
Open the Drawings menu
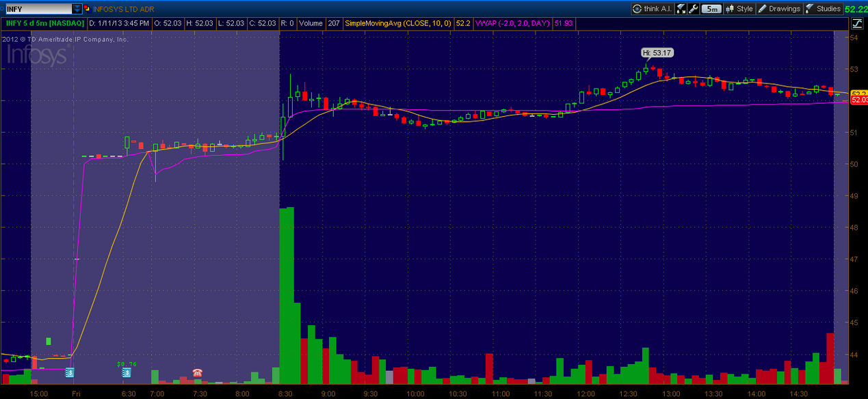pos(780,9)
